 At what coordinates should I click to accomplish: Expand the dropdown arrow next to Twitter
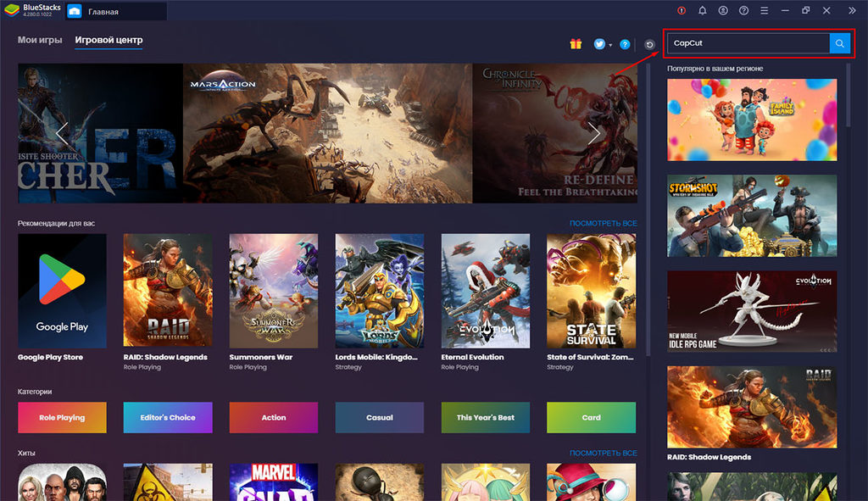610,45
